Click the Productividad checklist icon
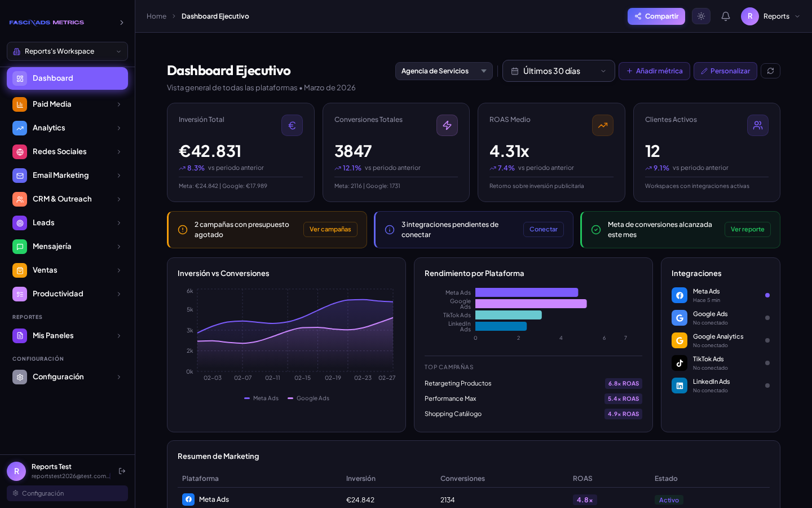The width and height of the screenshot is (812, 508). pyautogui.click(x=20, y=294)
